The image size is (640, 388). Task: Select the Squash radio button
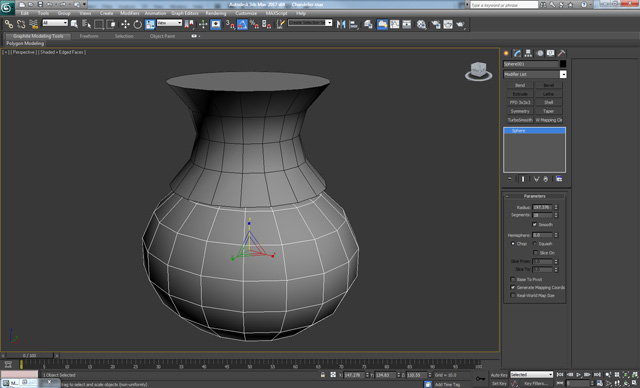pos(535,244)
